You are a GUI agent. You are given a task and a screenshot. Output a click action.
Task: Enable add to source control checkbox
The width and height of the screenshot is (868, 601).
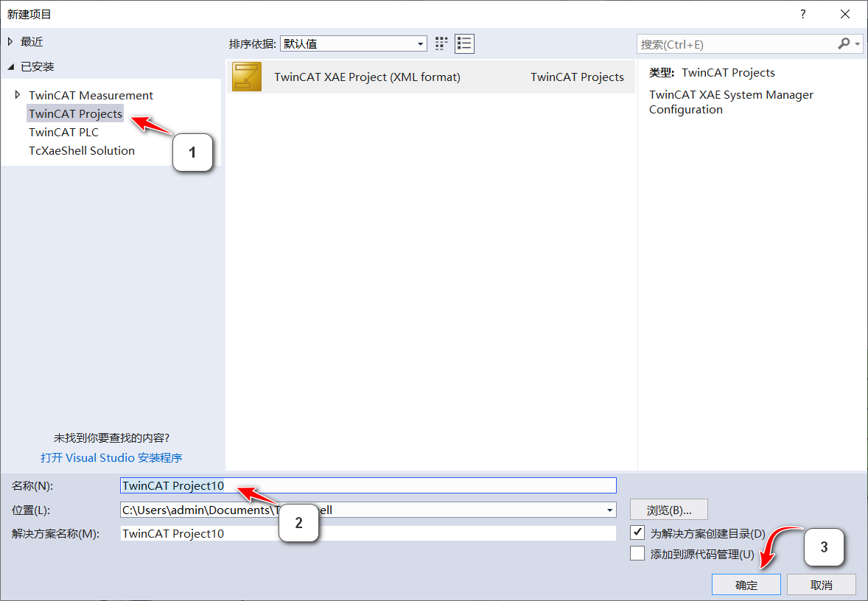pos(637,553)
